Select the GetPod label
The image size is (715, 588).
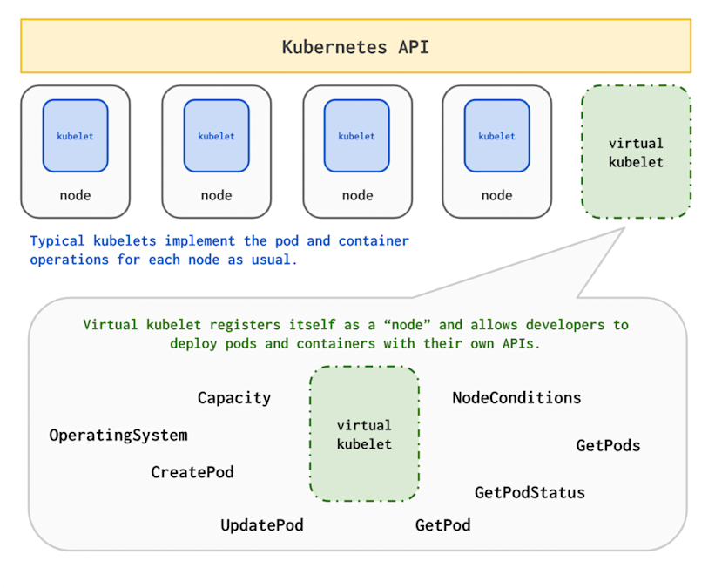(x=442, y=524)
